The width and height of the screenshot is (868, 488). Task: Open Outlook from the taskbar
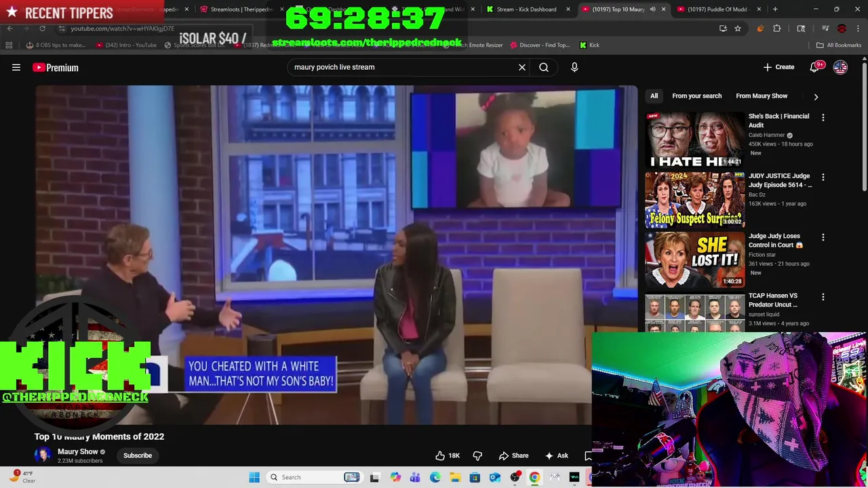click(495, 477)
